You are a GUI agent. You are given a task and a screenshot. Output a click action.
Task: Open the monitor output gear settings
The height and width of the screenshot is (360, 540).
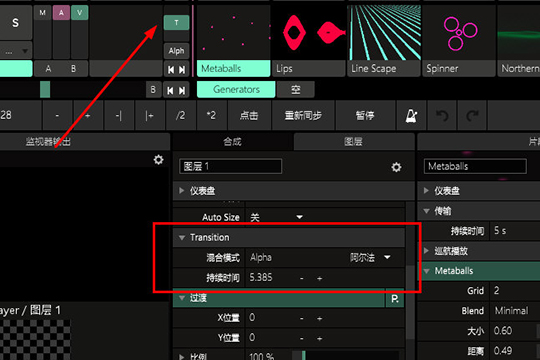[158, 160]
